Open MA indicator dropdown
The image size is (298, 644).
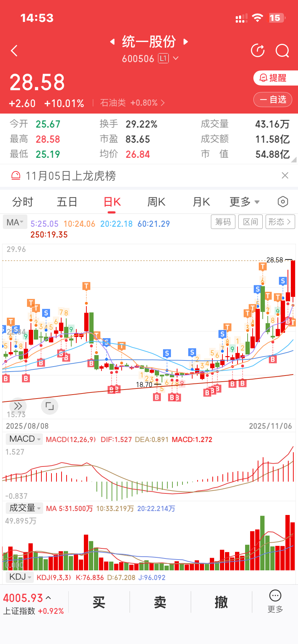coord(15,222)
